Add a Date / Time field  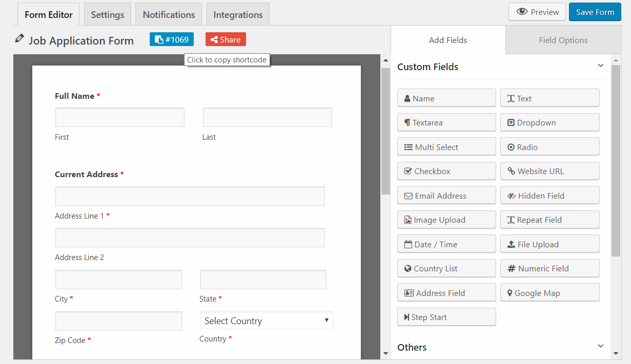[446, 244]
